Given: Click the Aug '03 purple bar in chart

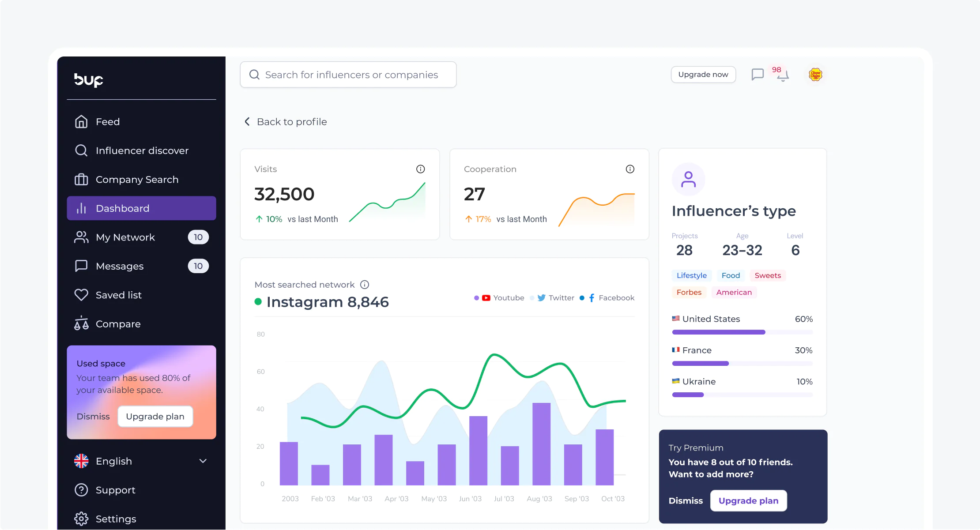Looking at the screenshot, I should coord(541,444).
